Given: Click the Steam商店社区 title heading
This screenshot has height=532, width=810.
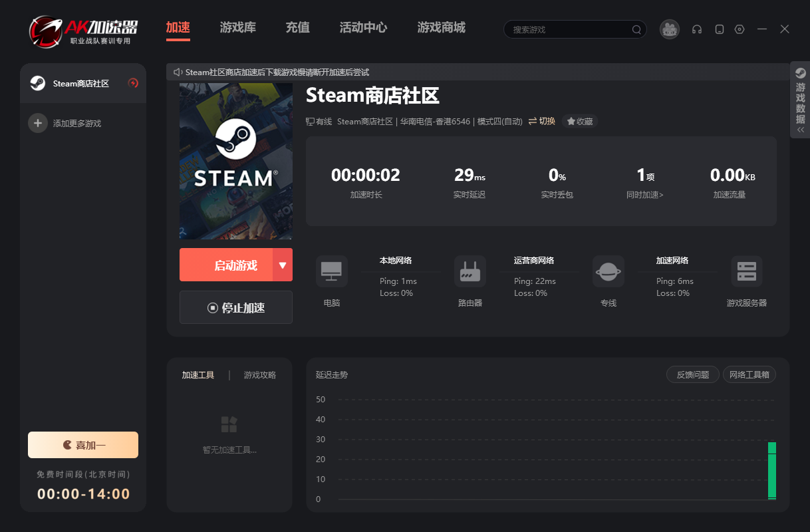Looking at the screenshot, I should (372, 96).
